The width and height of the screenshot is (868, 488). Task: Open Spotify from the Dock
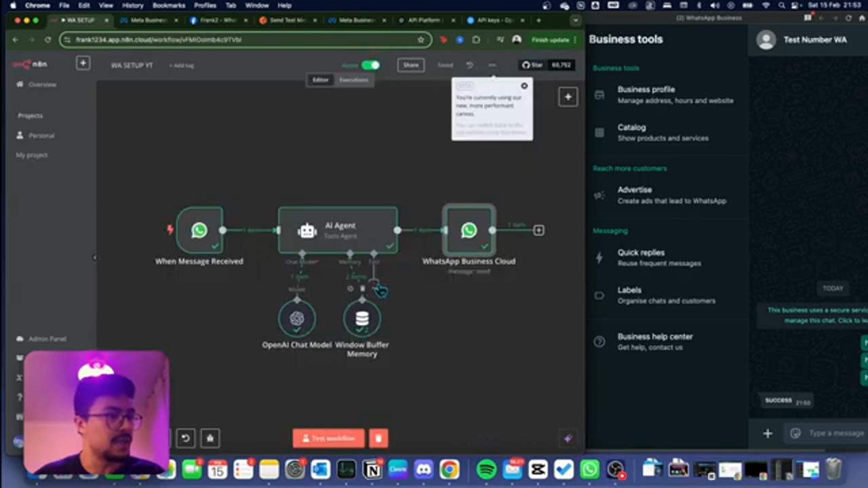coord(486,469)
